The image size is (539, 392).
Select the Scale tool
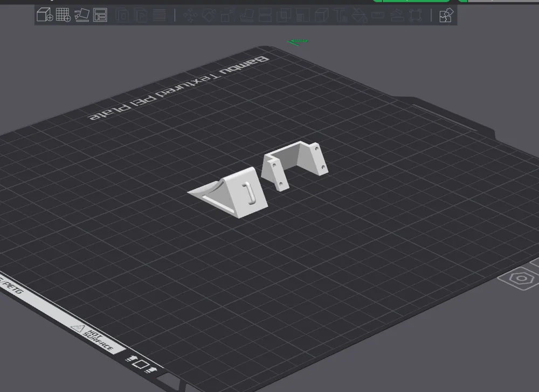[x=227, y=15]
